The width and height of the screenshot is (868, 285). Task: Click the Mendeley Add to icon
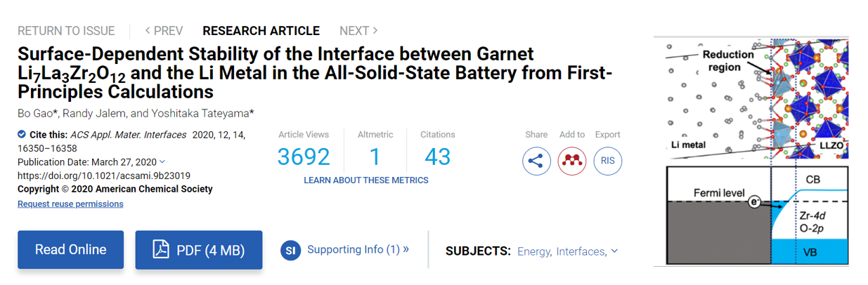(572, 161)
